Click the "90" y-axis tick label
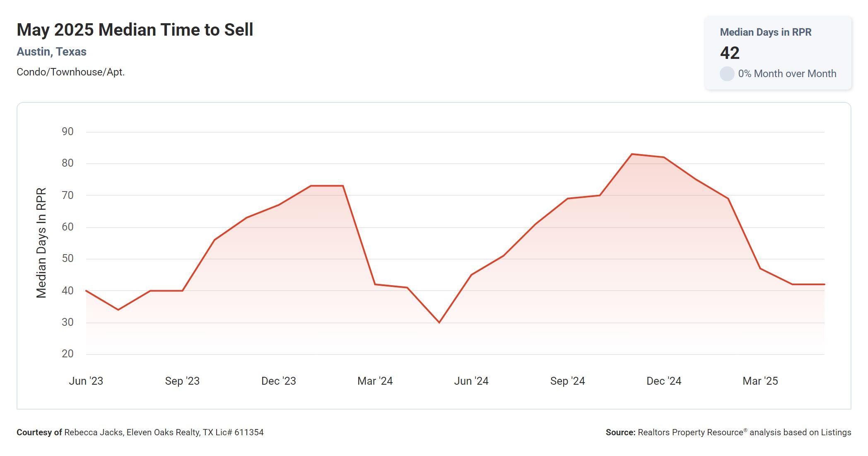The height and width of the screenshot is (456, 868). click(x=68, y=132)
